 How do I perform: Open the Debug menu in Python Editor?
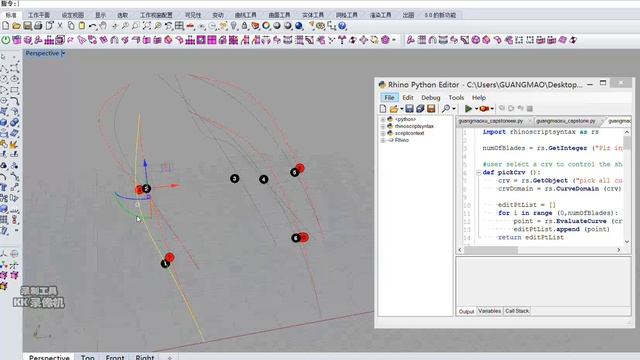(x=431, y=98)
